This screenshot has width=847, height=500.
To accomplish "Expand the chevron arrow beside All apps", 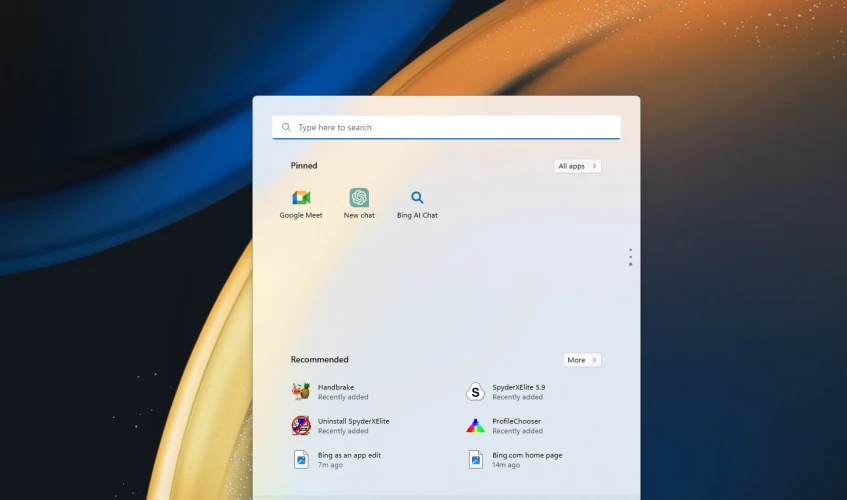I will pyautogui.click(x=594, y=166).
